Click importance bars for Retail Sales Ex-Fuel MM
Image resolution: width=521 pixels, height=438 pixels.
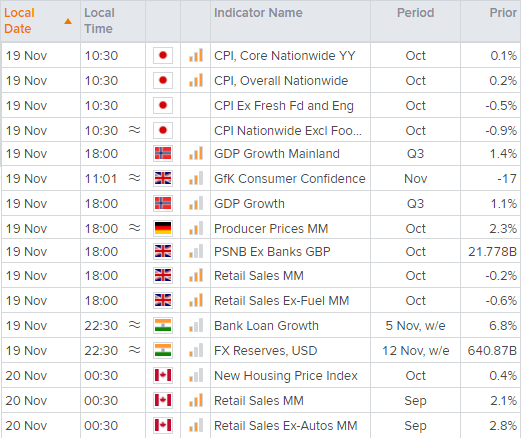click(196, 300)
